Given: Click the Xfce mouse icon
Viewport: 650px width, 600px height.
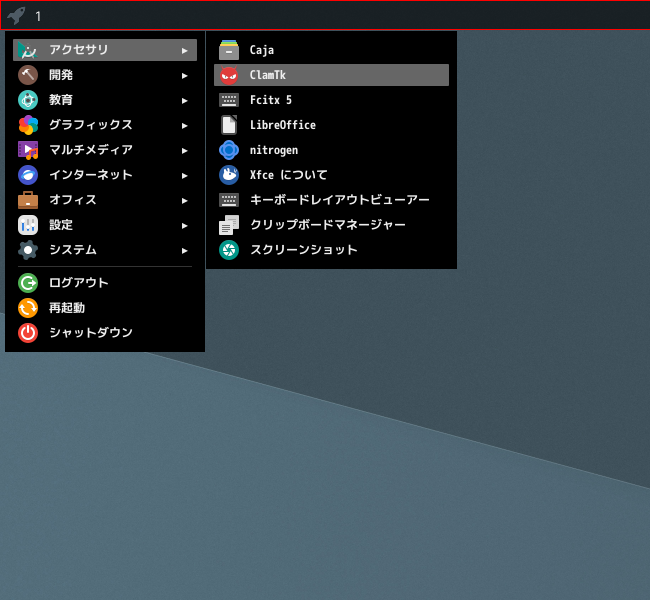Looking at the screenshot, I should 229,175.
